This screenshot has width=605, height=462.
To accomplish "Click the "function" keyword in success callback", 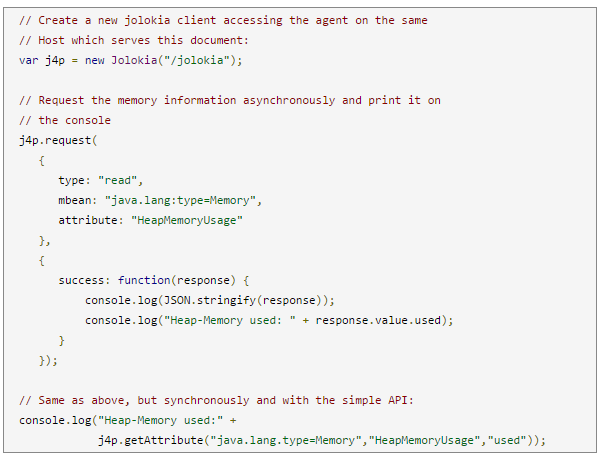I will point(145,280).
